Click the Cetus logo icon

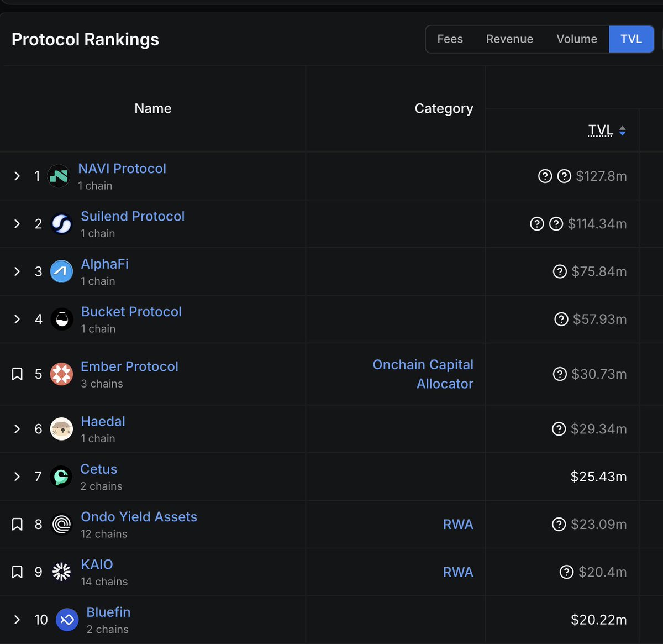coord(61,477)
